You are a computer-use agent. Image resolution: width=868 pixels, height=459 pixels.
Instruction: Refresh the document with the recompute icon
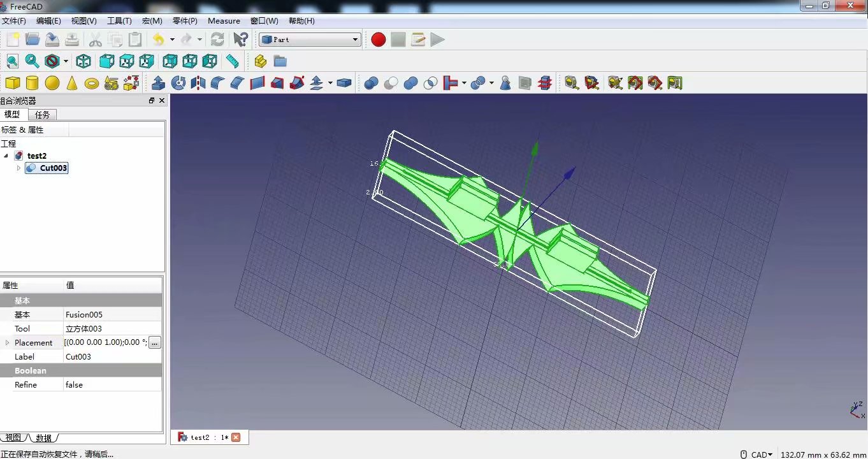217,40
